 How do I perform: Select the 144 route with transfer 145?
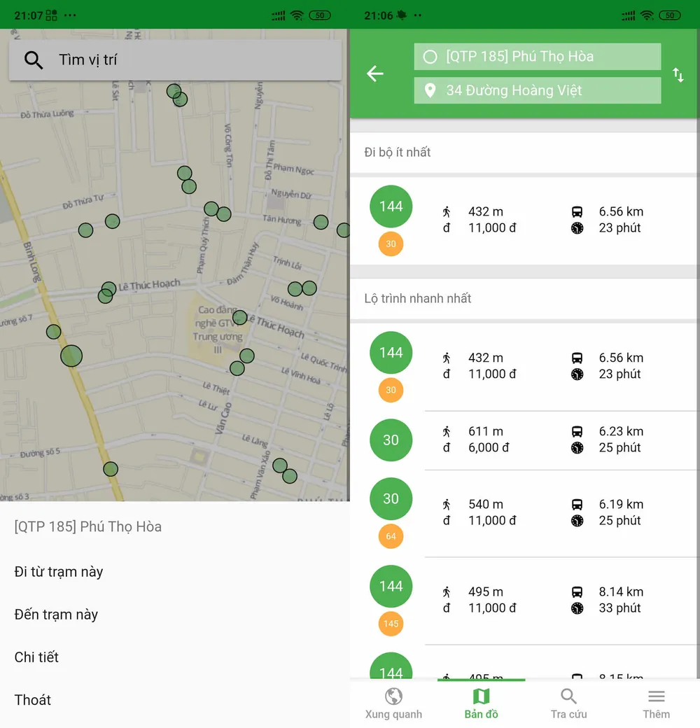tap(525, 600)
